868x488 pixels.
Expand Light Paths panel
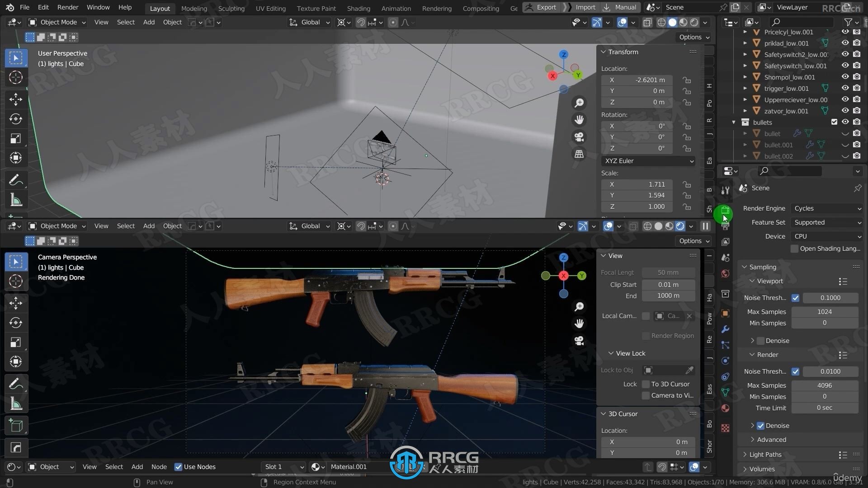[765, 455]
